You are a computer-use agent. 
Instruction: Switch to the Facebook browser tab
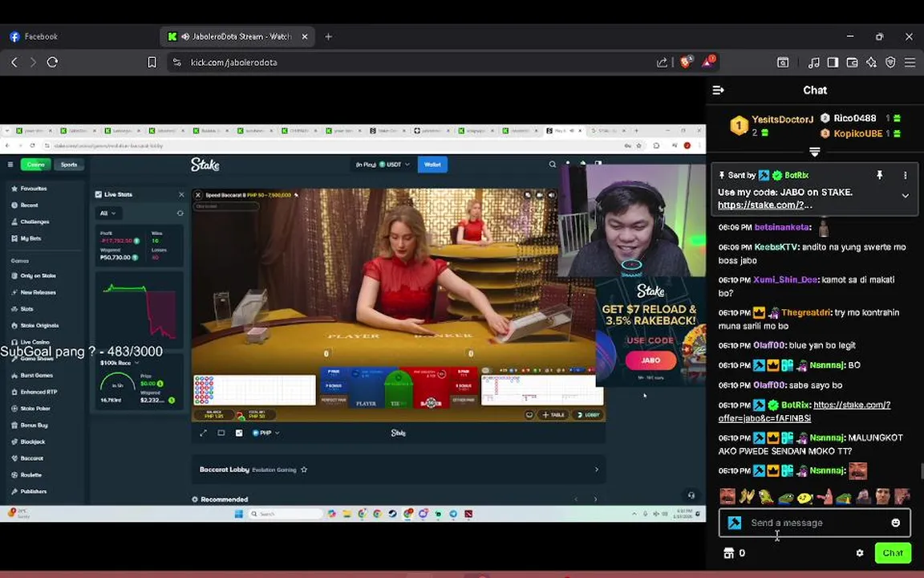(79, 37)
